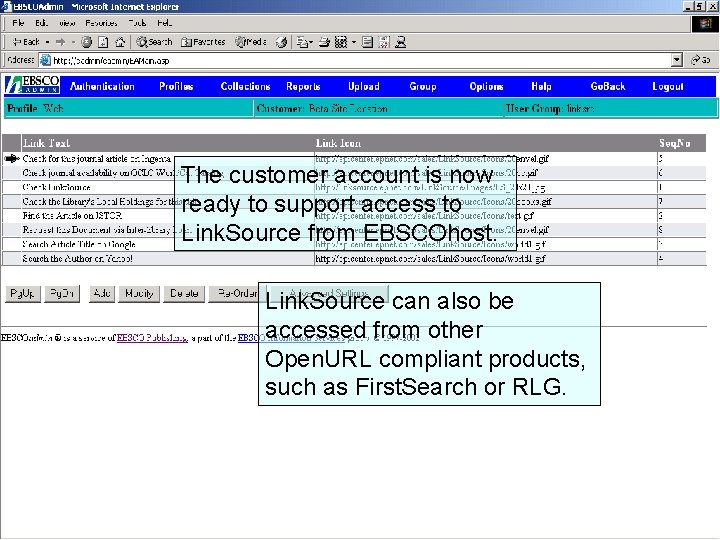Open Collections in EBSCO admin nav
Image resolution: width=720 pixels, height=540 pixels.
245,86
